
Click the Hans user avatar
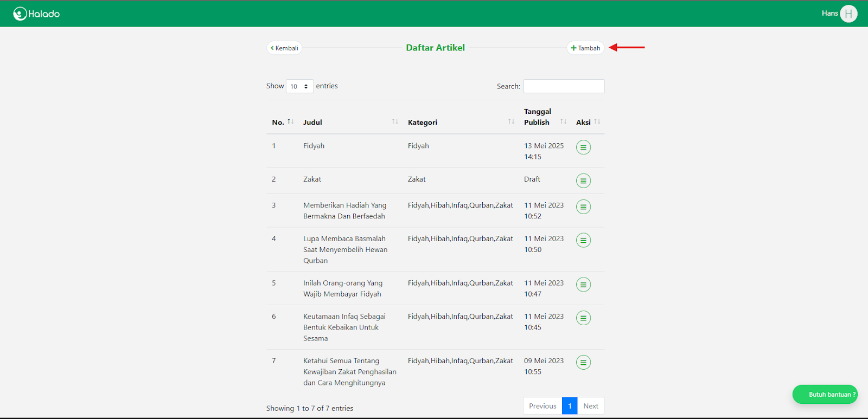pos(848,14)
